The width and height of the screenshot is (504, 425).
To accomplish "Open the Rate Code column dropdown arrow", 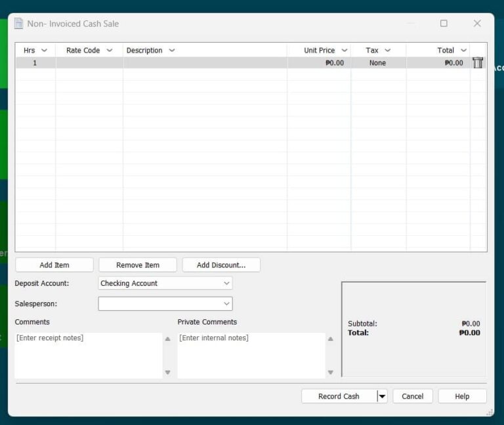I will point(110,50).
